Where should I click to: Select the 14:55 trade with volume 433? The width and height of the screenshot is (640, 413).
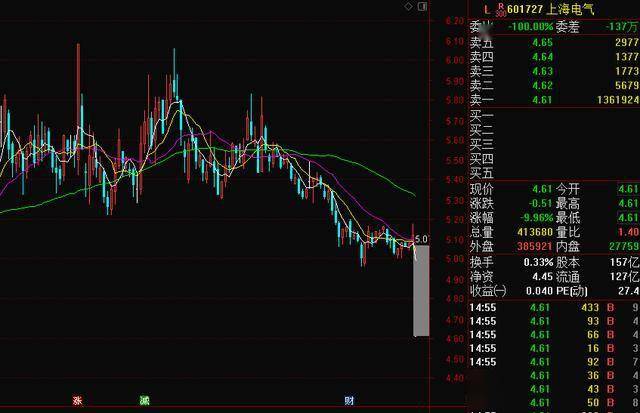point(554,307)
